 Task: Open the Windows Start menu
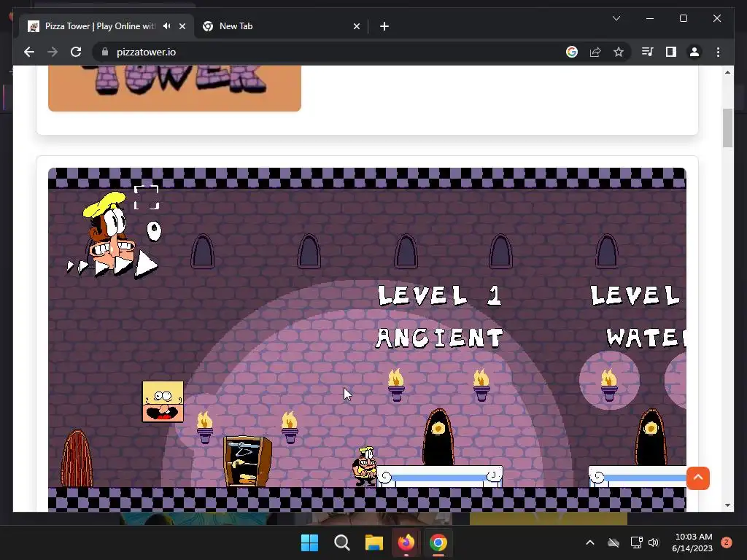pos(309,542)
